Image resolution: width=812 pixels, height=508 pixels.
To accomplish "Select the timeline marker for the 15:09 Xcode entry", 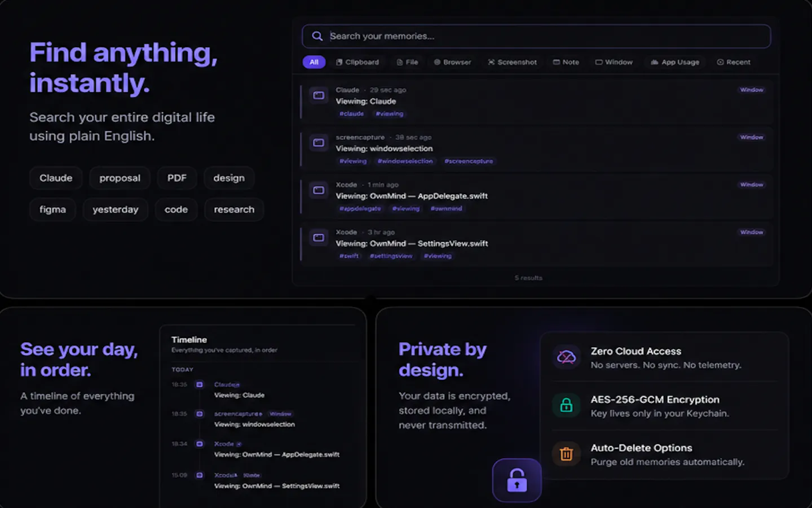I will [x=199, y=475].
